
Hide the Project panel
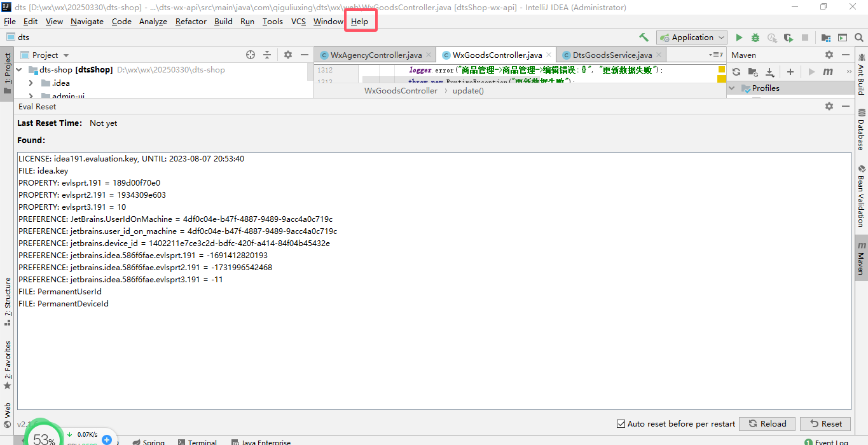tap(305, 55)
